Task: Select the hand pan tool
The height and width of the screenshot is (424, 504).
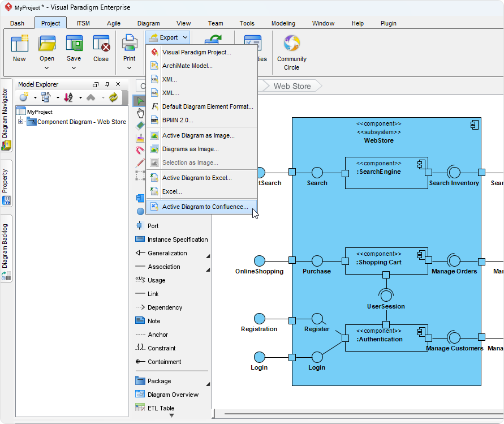Action: click(x=140, y=113)
